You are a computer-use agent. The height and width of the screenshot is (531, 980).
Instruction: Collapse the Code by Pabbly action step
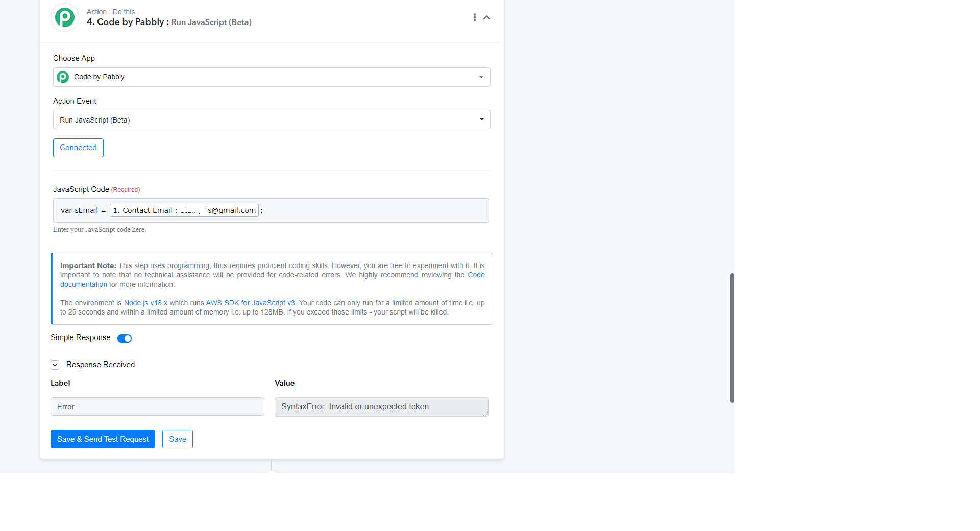(x=487, y=17)
